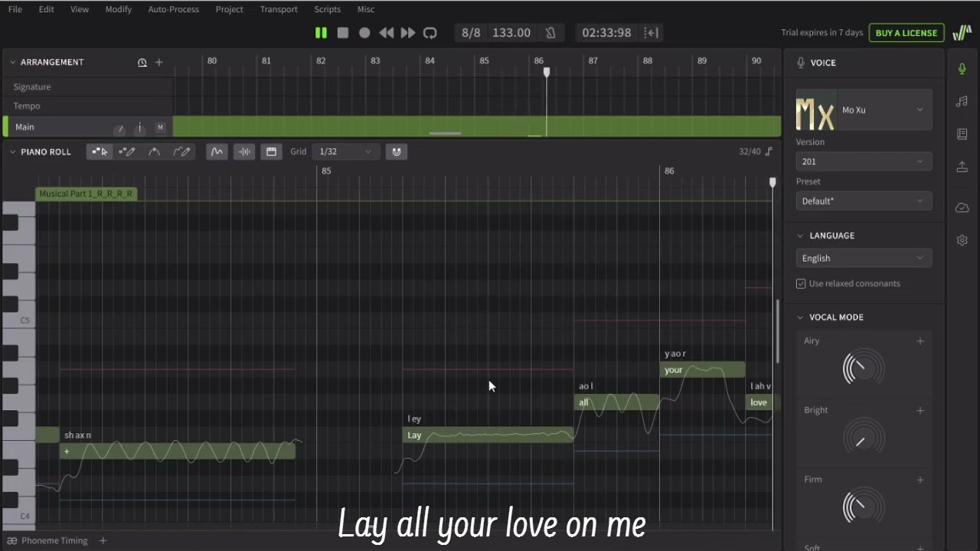The image size is (980, 551).
Task: Open the Mo Xu voice selector dropdown
Action: click(864, 110)
